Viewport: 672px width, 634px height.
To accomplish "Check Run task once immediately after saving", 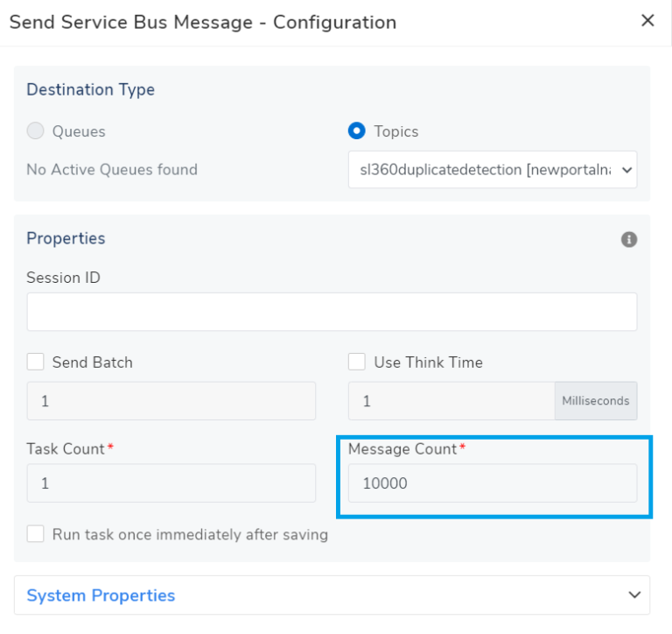I will [36, 534].
